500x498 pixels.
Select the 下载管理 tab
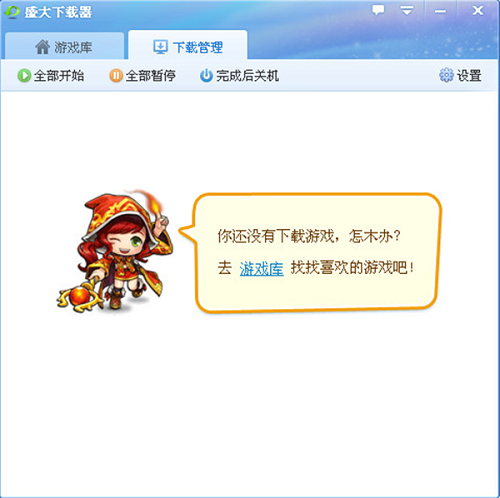pyautogui.click(x=188, y=45)
